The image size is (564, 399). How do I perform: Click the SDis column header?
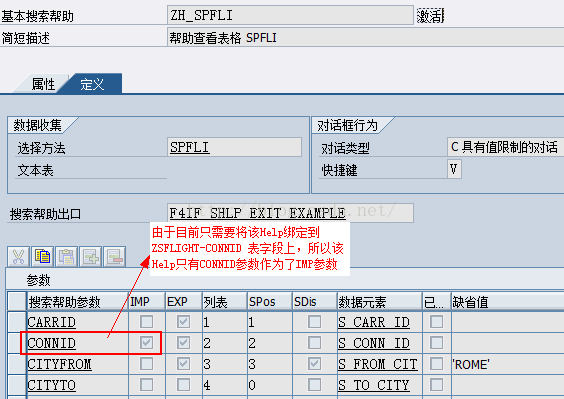pyautogui.click(x=315, y=301)
